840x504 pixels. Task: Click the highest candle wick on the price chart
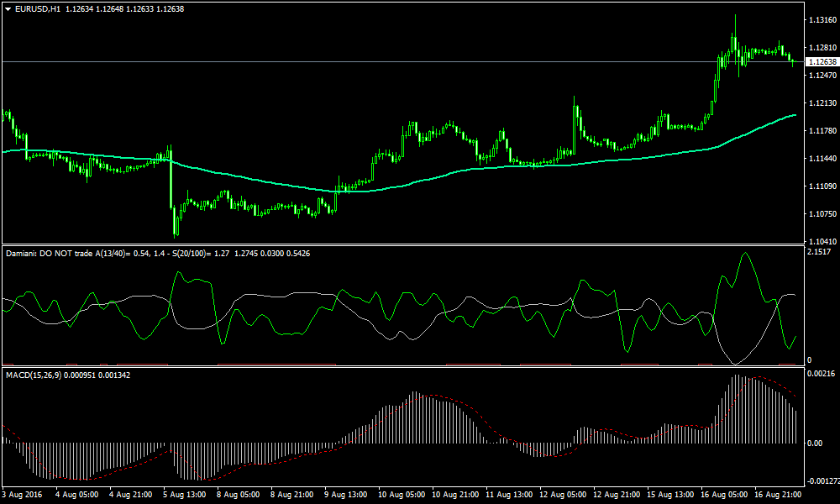point(735,16)
